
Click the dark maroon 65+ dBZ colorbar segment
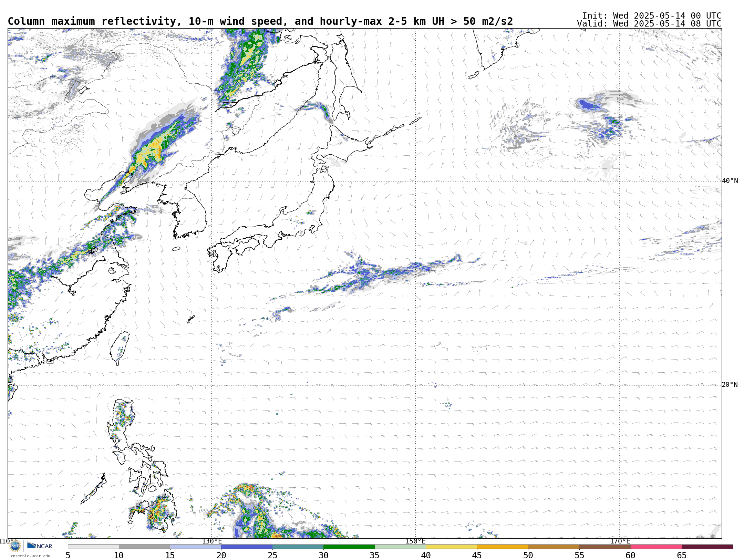(x=707, y=547)
